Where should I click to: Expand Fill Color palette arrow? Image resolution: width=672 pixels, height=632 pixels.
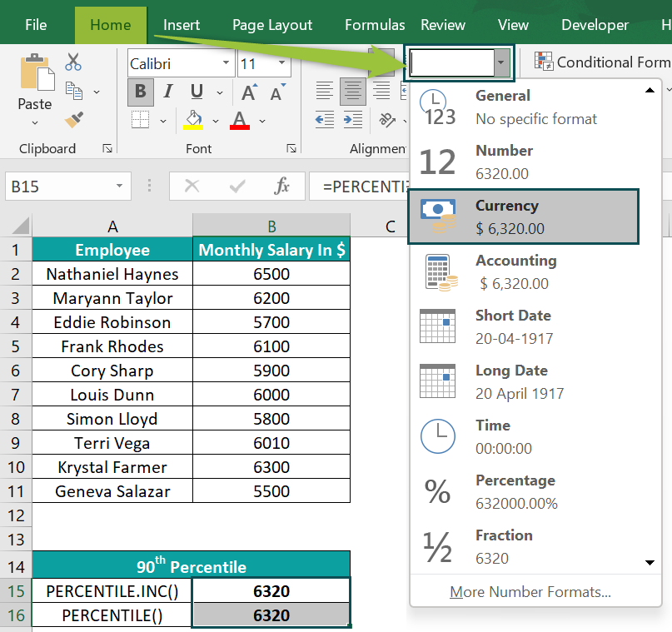point(216,122)
